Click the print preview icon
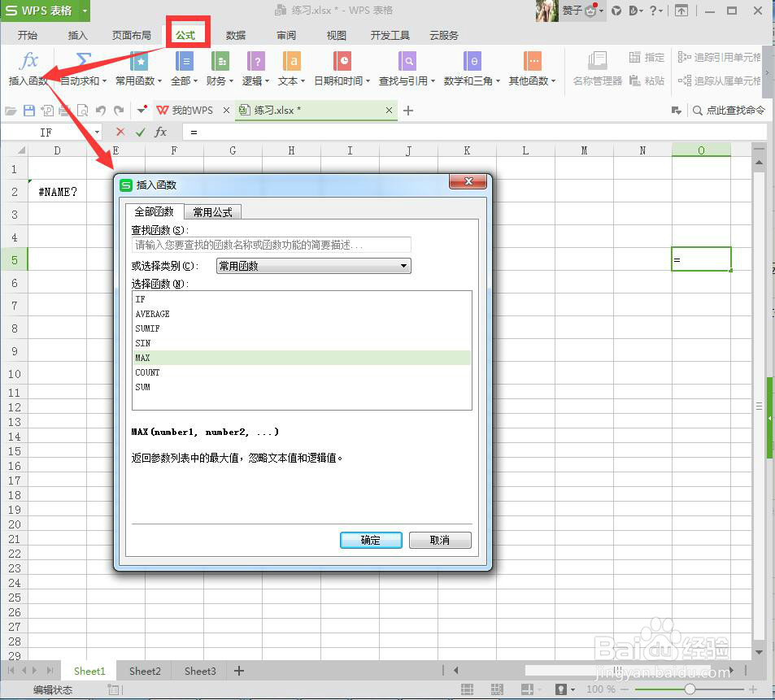The height and width of the screenshot is (700, 775). click(x=82, y=111)
